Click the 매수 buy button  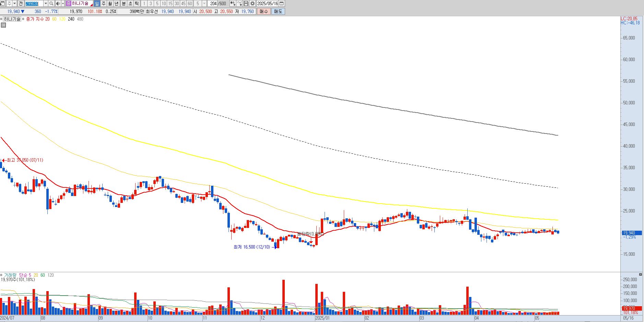click(264, 11)
